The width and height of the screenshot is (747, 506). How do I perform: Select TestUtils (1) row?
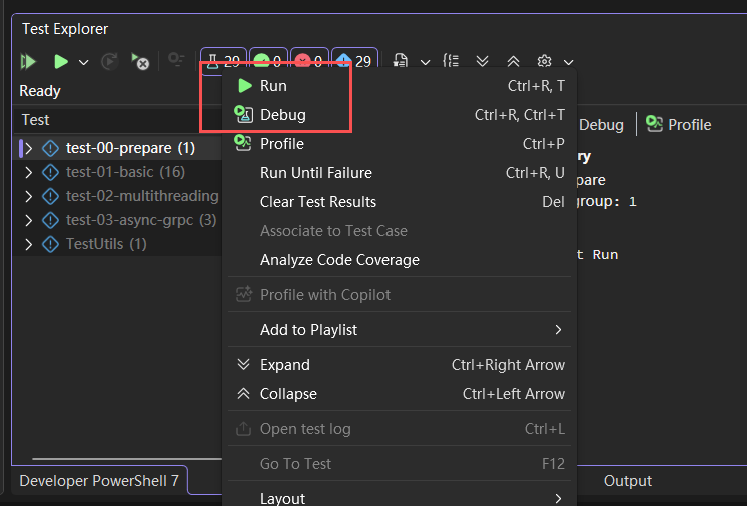pos(119,244)
